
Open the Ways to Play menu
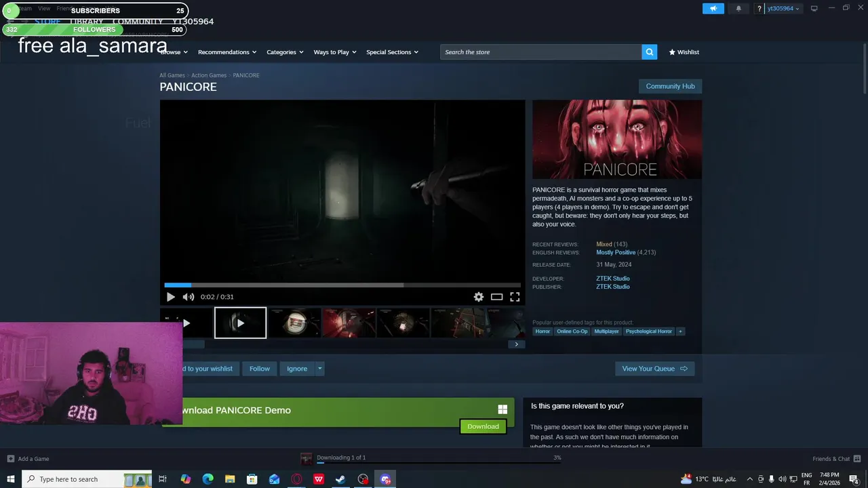(335, 52)
